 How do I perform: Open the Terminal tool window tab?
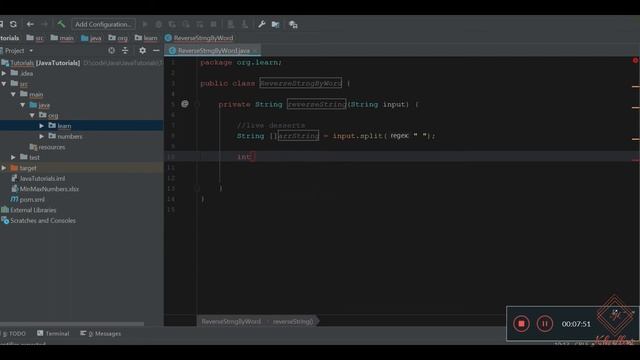[53, 333]
